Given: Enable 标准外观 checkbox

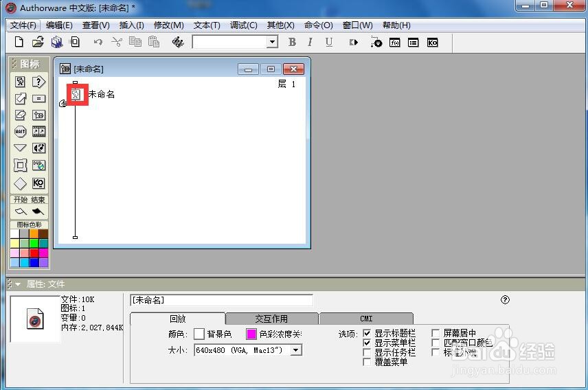Looking at the screenshot, I should click(x=436, y=352).
